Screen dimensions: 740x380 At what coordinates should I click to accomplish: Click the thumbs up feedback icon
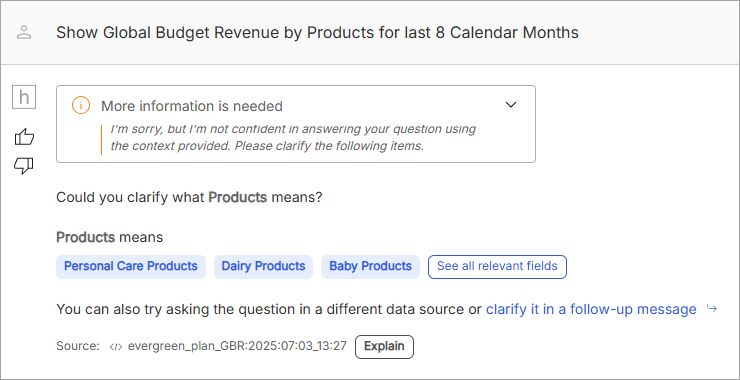[24, 137]
